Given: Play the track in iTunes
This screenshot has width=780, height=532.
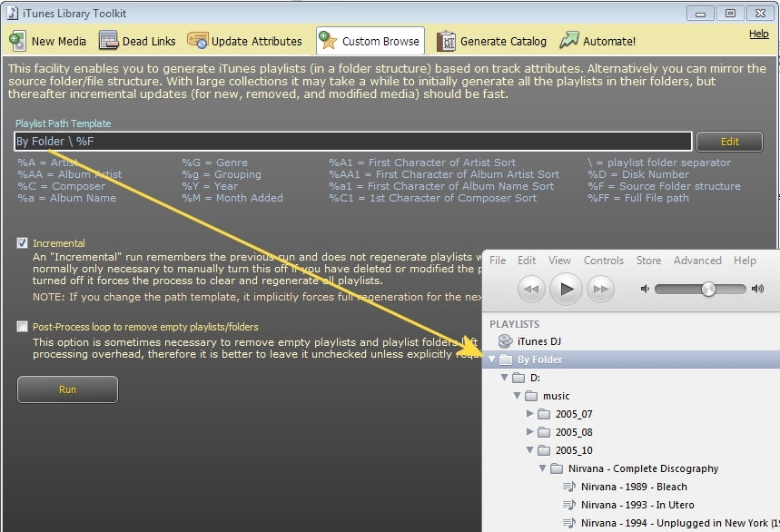Looking at the screenshot, I should [x=566, y=289].
